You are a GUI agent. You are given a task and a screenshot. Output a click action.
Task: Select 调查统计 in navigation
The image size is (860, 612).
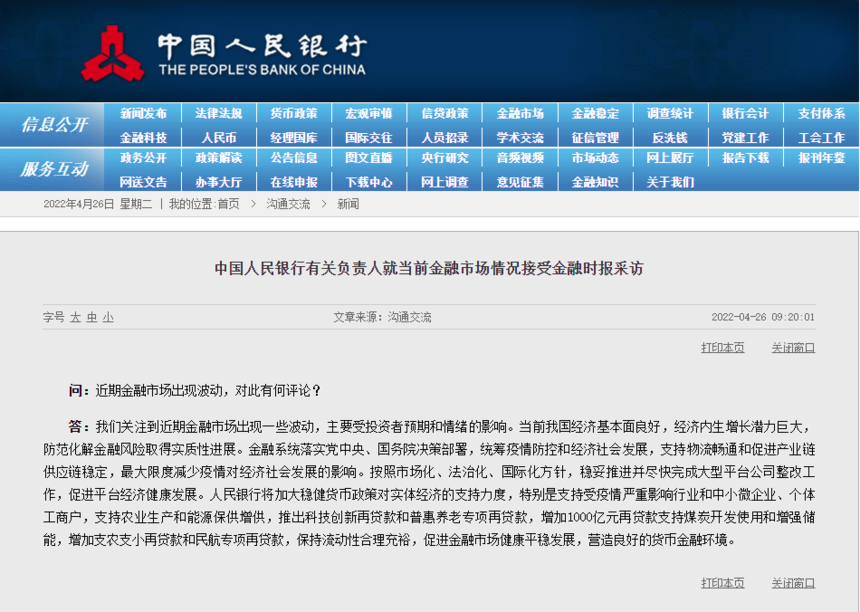click(670, 114)
